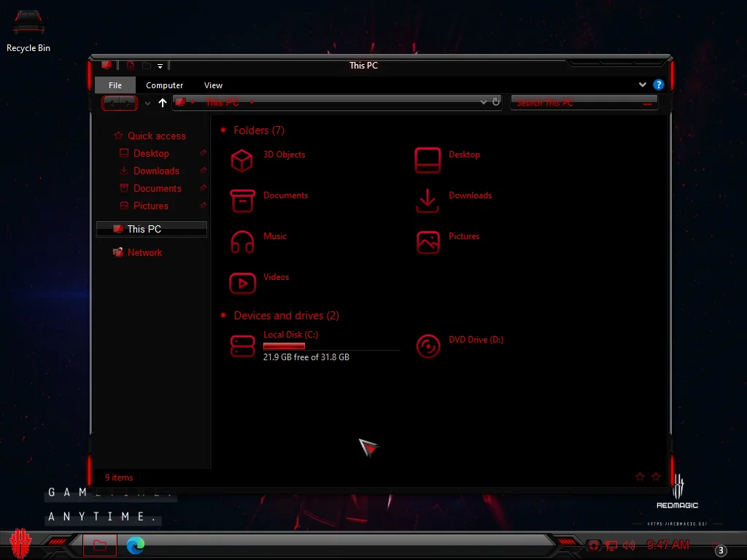Select the Videos play icon
The image size is (747, 560).
[x=242, y=283]
